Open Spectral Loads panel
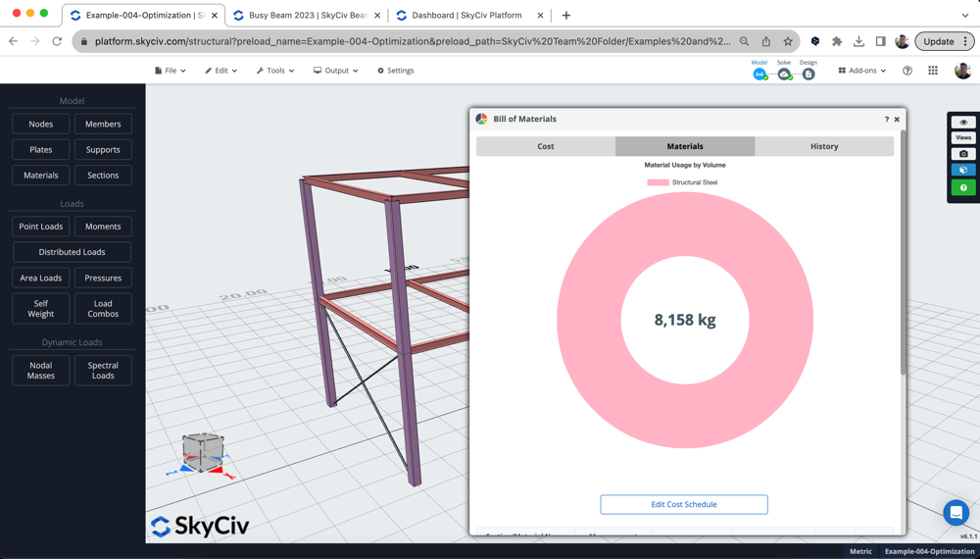The height and width of the screenshot is (559, 980). [103, 370]
